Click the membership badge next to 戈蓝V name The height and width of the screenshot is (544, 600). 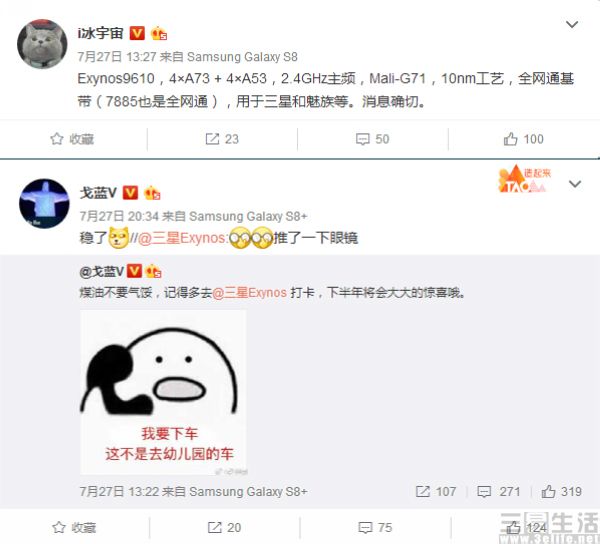point(152,193)
